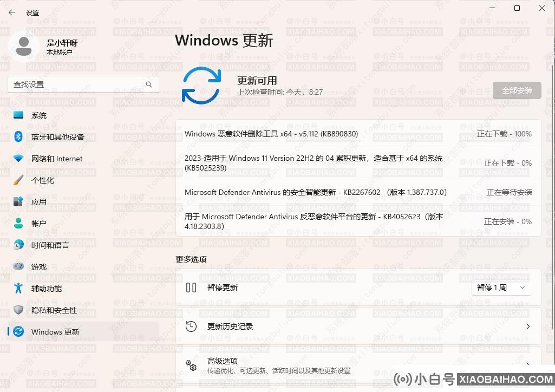This screenshot has width=555, height=392.
Task: Click the KB4052623 antimalware platform update entry
Action: [x=358, y=221]
